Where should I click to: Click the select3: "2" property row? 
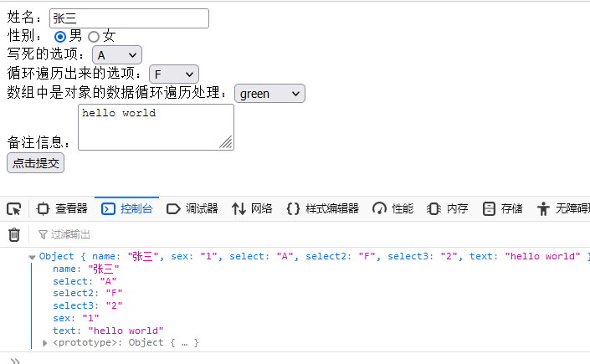click(x=88, y=305)
